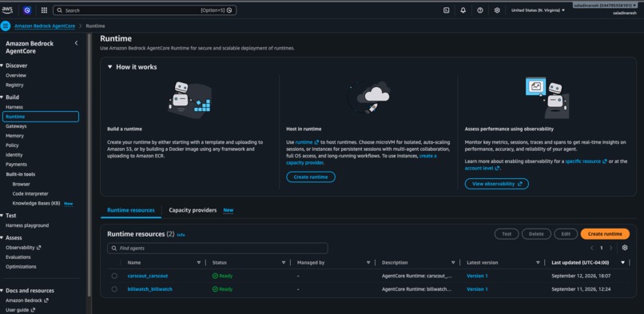644x314 pixels.
Task: Sort by Status column arrow
Action: 284,263
